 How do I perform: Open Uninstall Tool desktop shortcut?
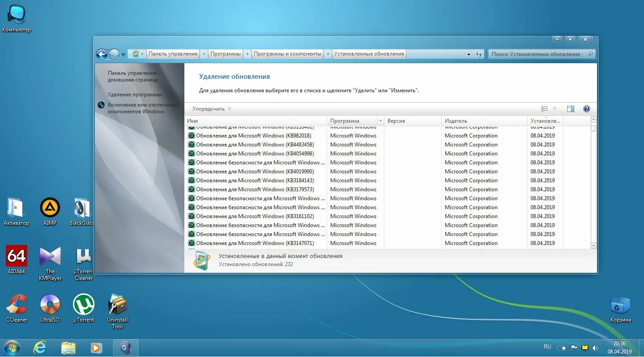pyautogui.click(x=117, y=311)
